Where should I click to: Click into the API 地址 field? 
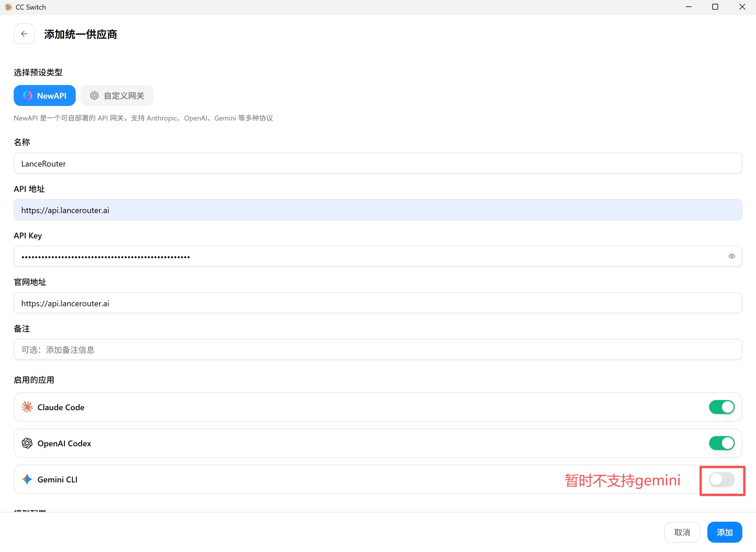pyautogui.click(x=378, y=210)
